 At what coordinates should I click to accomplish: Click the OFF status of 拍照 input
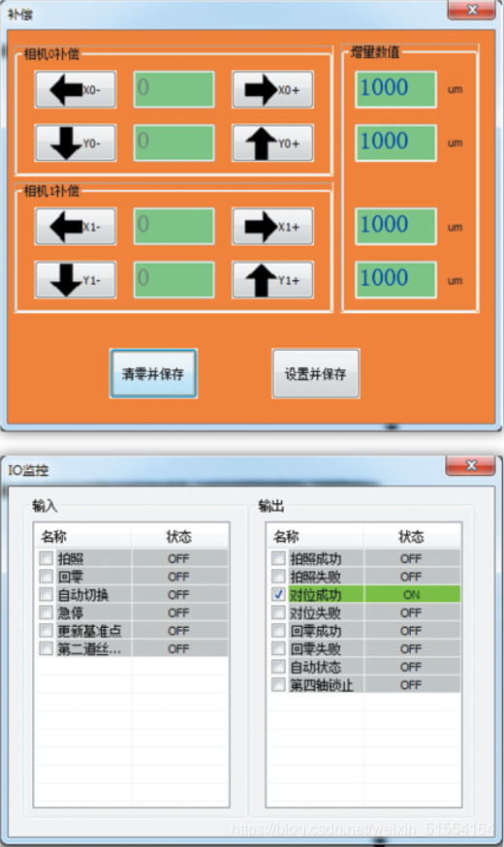178,558
